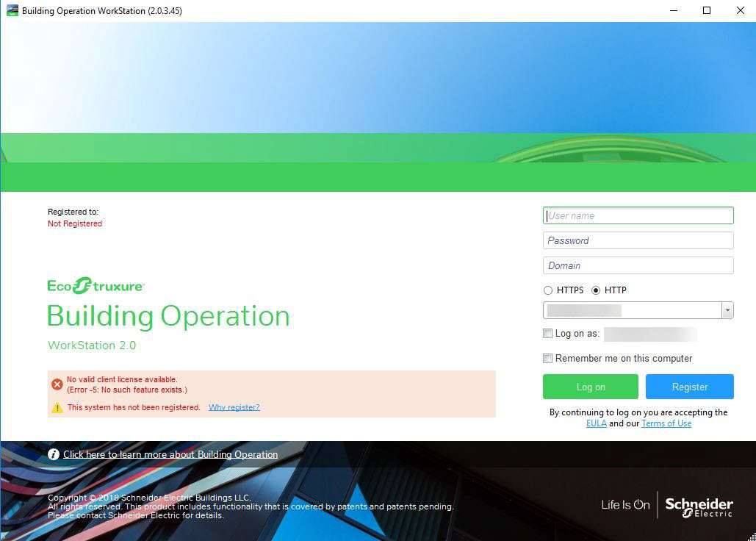Select the HTTP radio button

point(596,290)
